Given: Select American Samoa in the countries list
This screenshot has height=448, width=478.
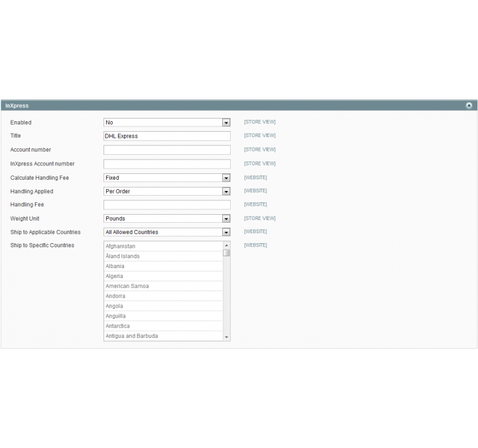Looking at the screenshot, I should point(164,286).
